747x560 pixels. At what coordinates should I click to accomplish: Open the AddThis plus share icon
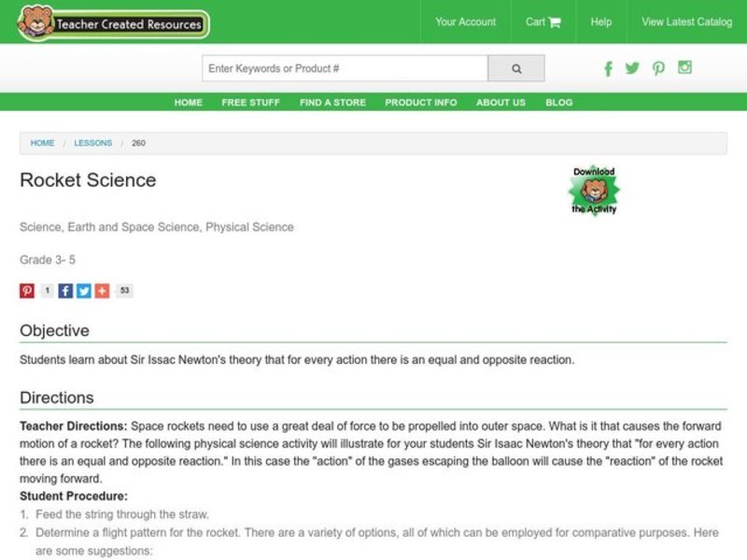[x=103, y=290]
